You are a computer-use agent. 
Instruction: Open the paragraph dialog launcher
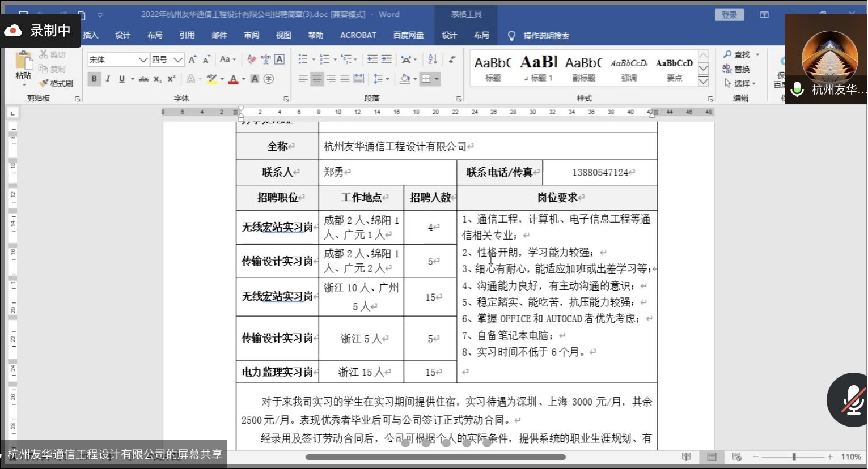click(x=459, y=99)
